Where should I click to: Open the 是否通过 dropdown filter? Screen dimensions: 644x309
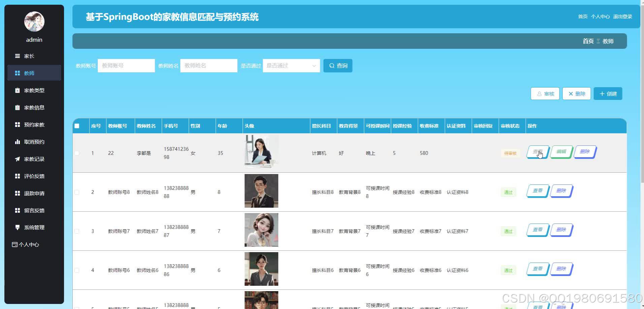[291, 66]
